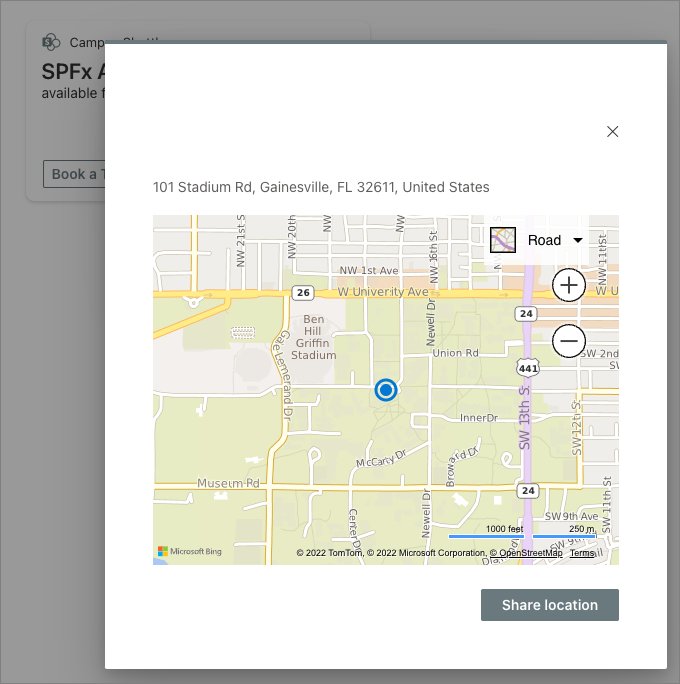Click the SW 9th Ave label

pyautogui.click(x=571, y=516)
